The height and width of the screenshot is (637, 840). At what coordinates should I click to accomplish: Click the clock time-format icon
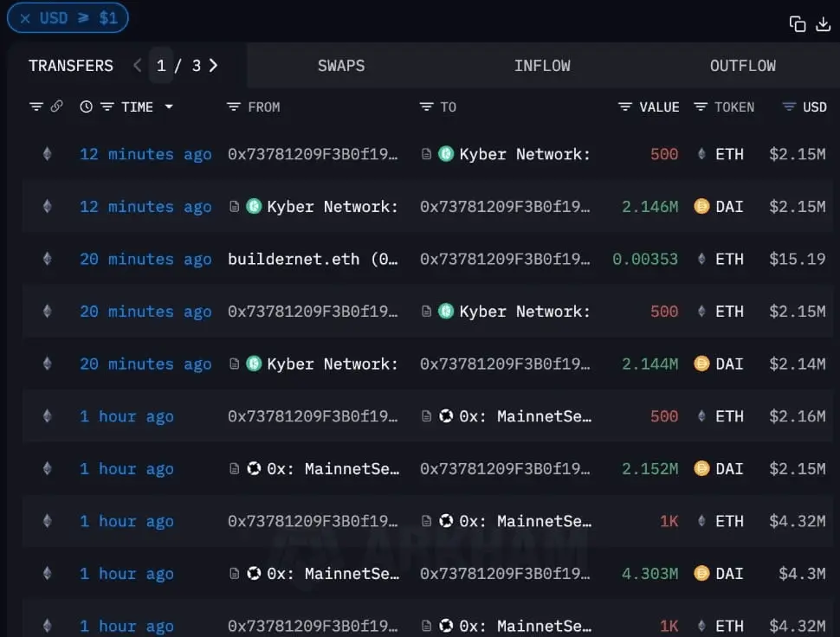[86, 106]
